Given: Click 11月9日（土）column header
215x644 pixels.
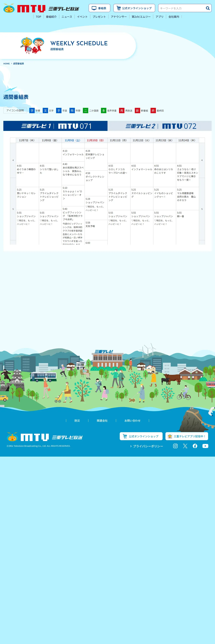Looking at the screenshot, I should click(73, 140).
